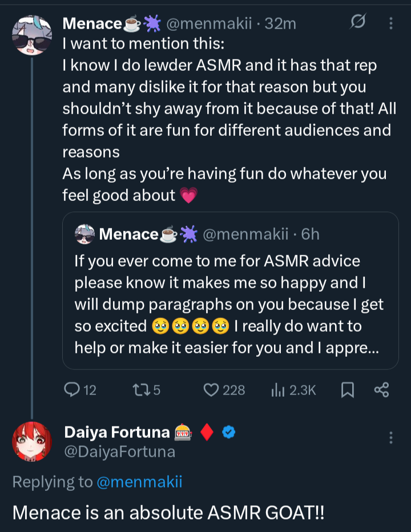Screen dimensions: 411x532
Task: Click the small avatar in quoted tweet
Action: click(x=84, y=234)
